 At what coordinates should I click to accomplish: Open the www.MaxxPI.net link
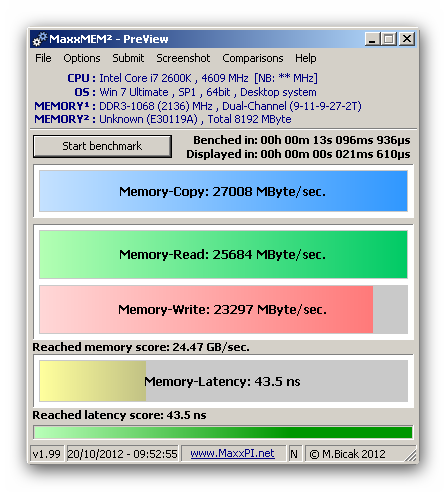pos(232,454)
